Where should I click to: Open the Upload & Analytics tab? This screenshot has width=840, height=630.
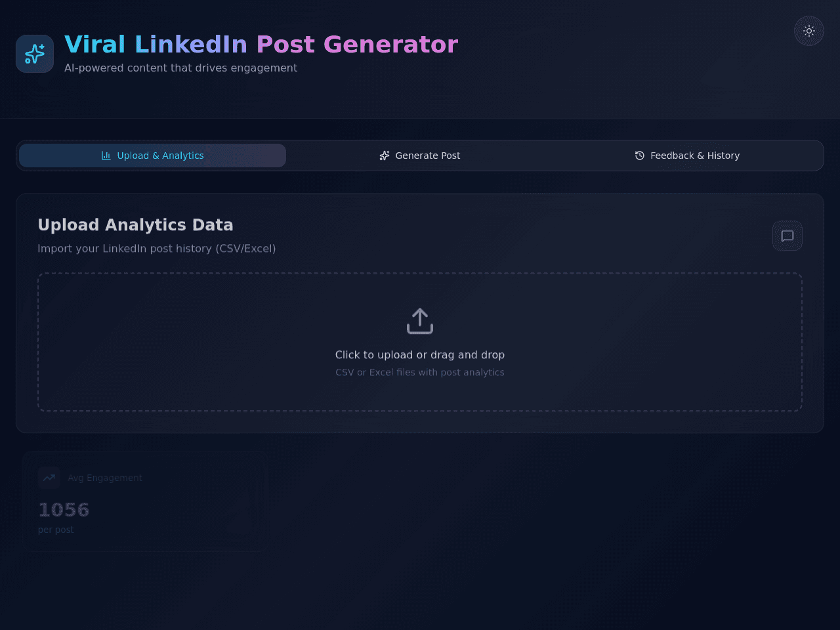click(x=152, y=156)
